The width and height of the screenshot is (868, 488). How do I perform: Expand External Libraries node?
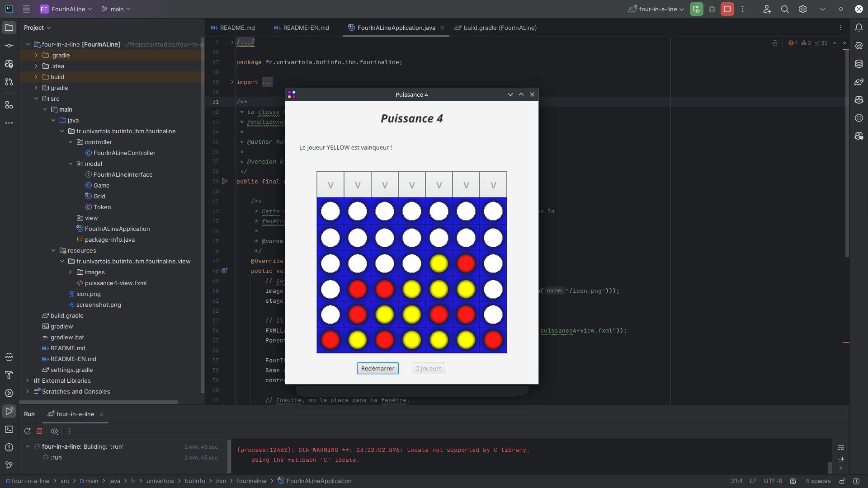[28, 380]
